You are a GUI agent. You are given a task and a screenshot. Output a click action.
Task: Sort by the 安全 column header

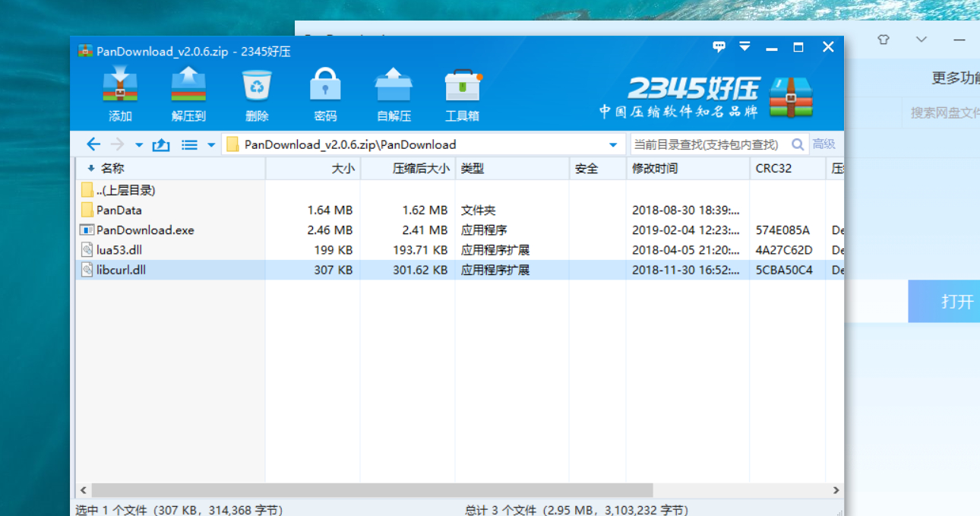(597, 169)
